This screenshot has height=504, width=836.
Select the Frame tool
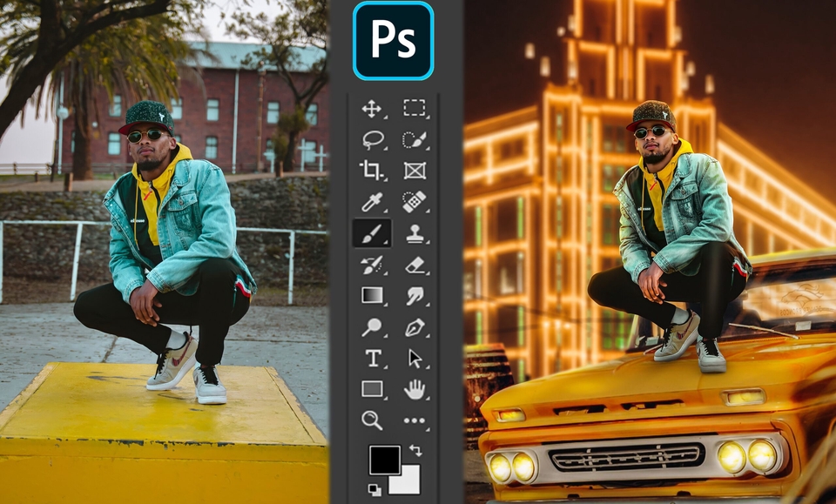click(x=415, y=171)
